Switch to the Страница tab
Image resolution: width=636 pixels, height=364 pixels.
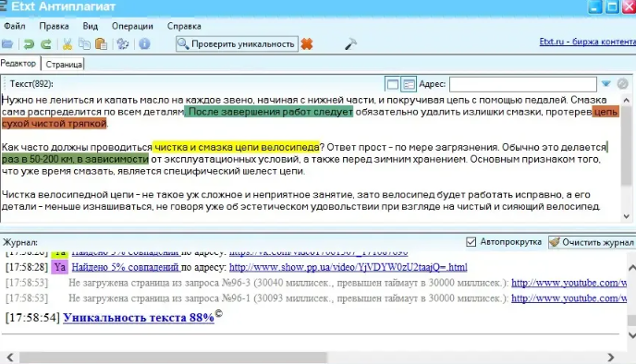pyautogui.click(x=64, y=64)
